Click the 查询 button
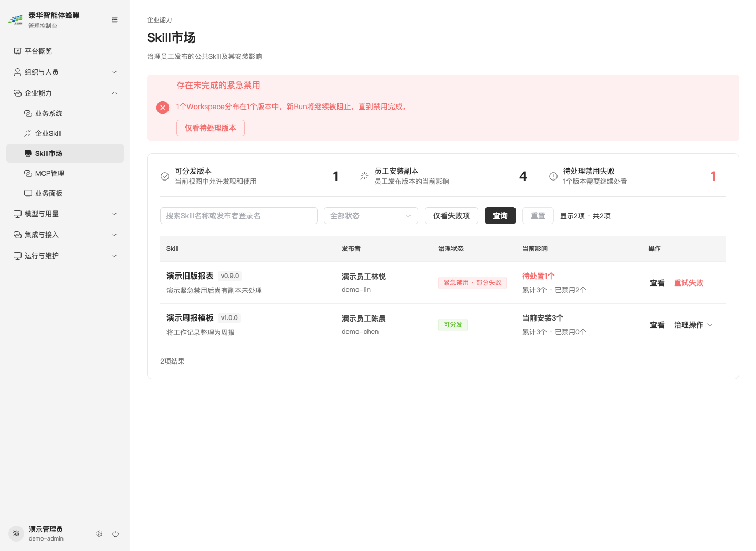 point(500,216)
